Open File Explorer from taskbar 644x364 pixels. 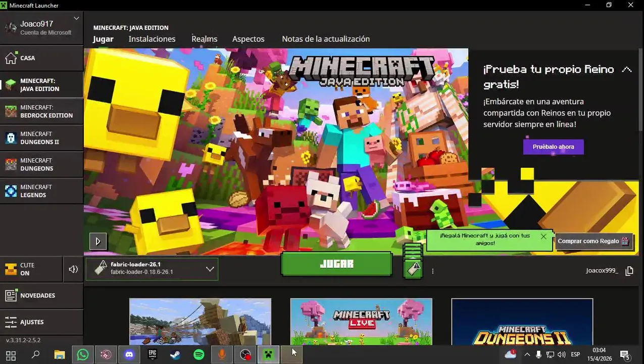59,355
